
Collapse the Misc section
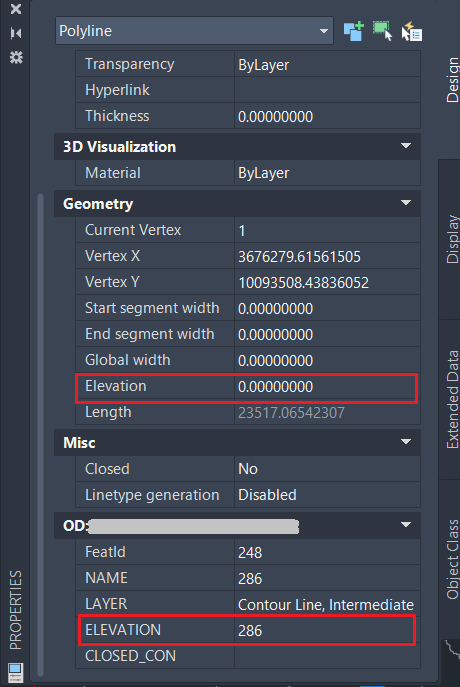pos(406,442)
